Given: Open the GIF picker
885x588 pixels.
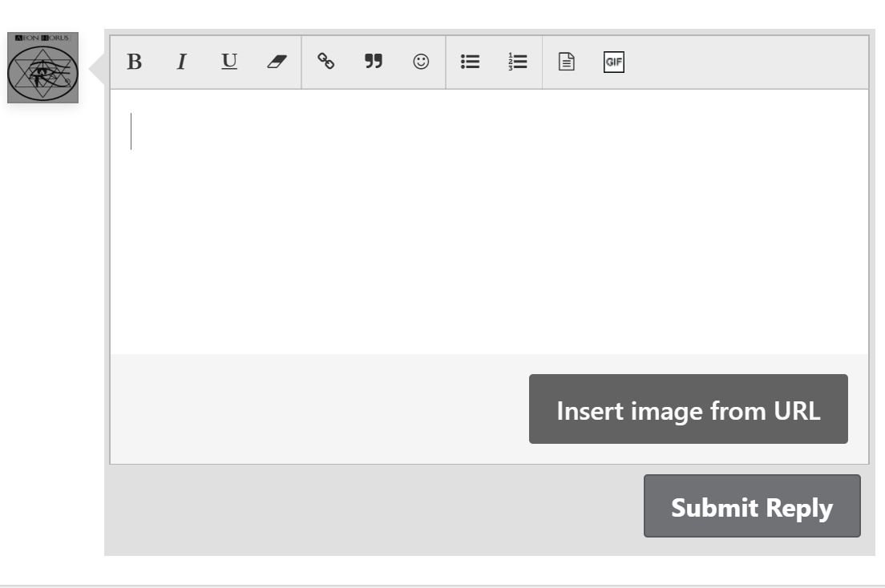Looking at the screenshot, I should point(614,62).
